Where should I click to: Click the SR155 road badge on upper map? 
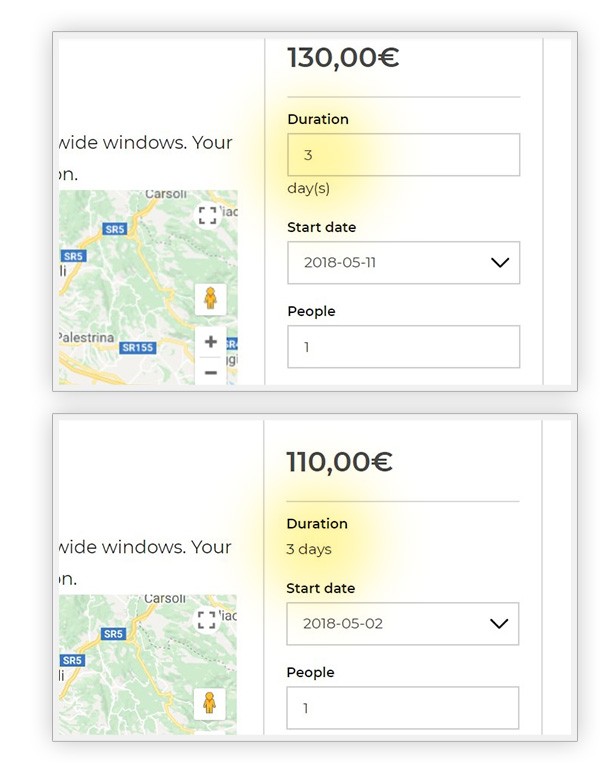click(x=138, y=348)
